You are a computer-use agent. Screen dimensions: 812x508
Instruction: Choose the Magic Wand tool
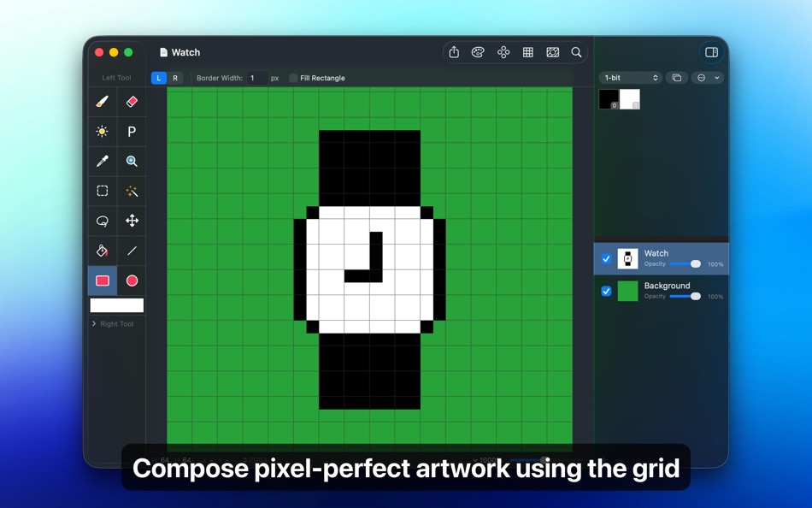click(x=132, y=191)
